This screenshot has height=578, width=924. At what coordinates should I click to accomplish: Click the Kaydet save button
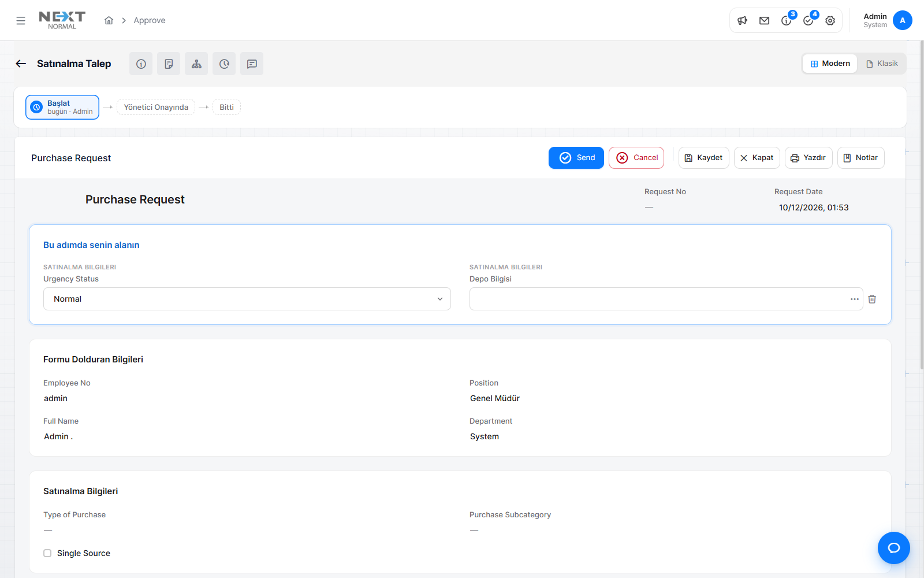pos(704,158)
